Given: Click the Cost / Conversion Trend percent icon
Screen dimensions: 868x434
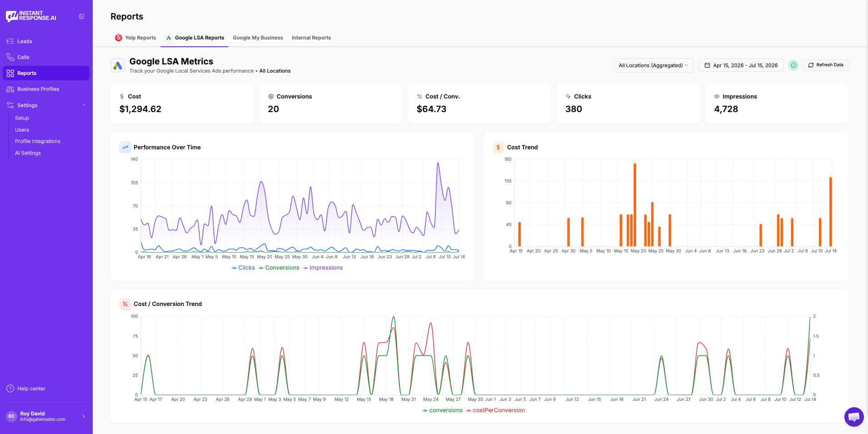Looking at the screenshot, I should (x=125, y=304).
